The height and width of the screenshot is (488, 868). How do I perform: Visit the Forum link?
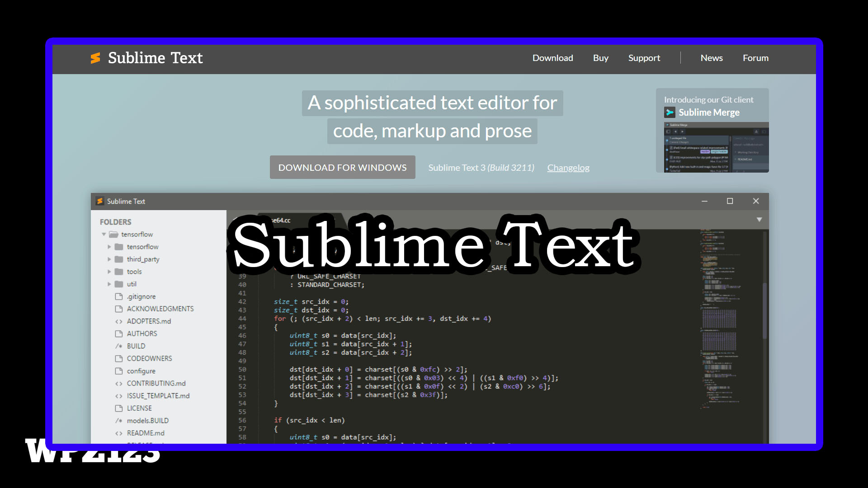755,58
